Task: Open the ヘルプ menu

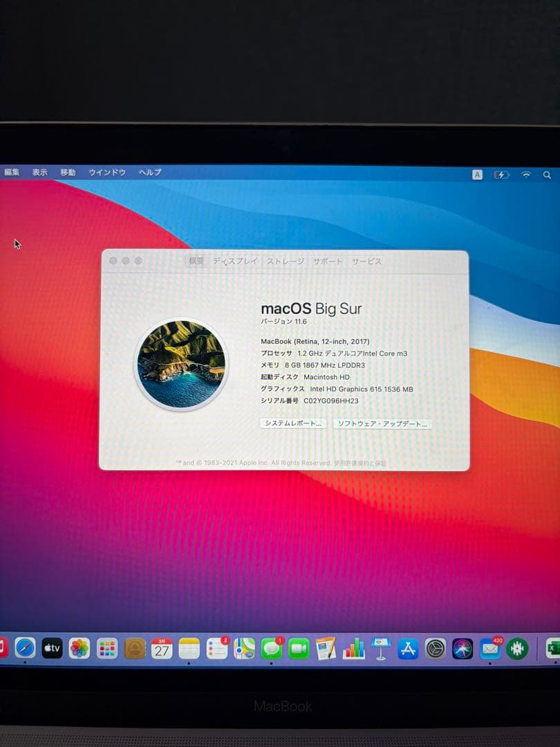Action: click(x=150, y=172)
